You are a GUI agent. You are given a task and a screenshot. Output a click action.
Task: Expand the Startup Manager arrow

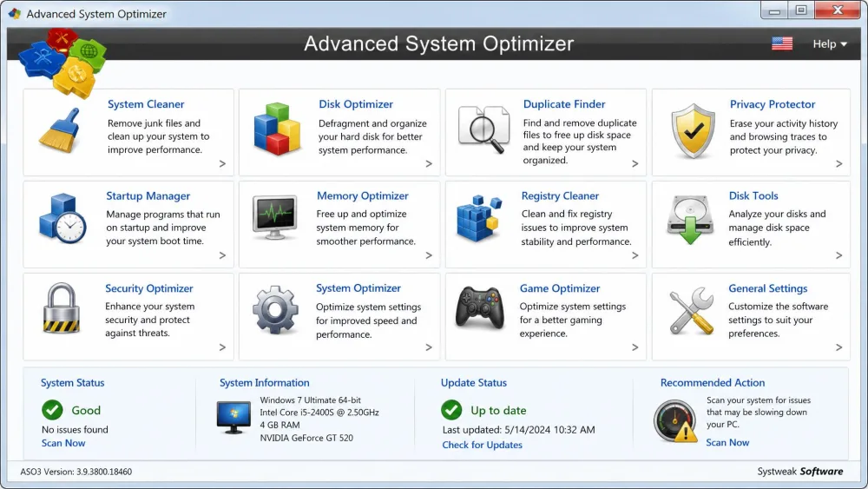pos(222,255)
